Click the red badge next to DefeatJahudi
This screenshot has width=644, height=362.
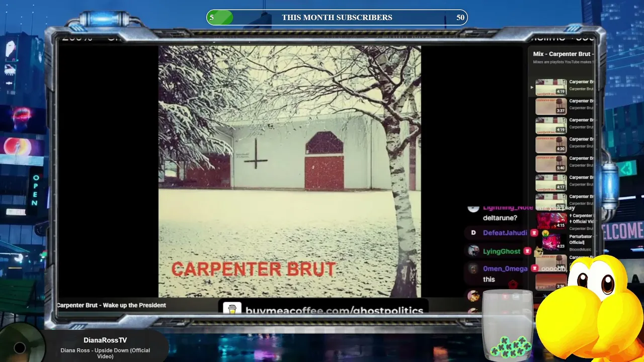coord(534,233)
